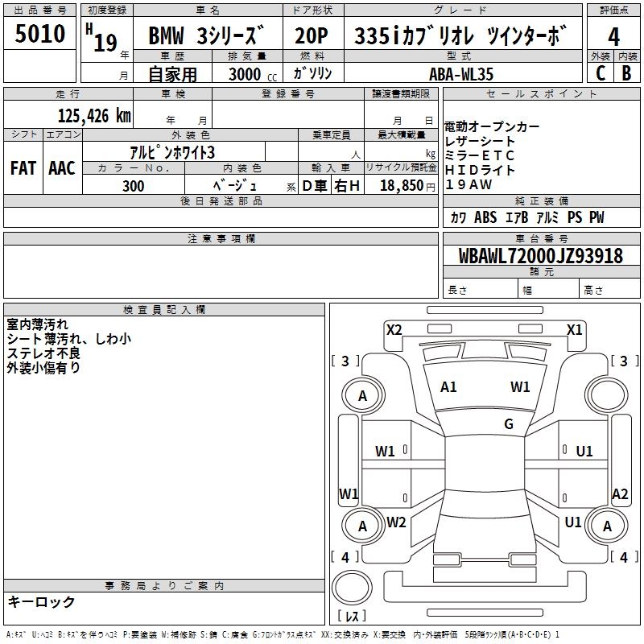Click the W1 mark on the hood
644x644 pixels.
(x=520, y=387)
